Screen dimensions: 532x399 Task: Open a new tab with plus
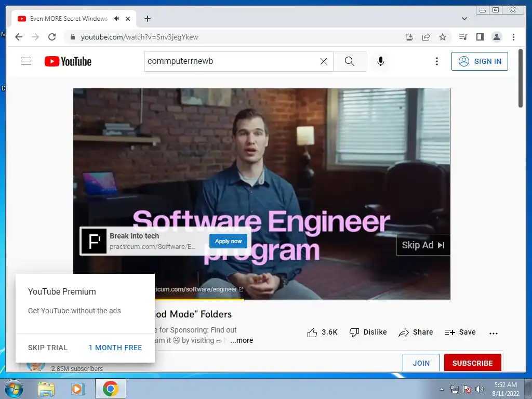tap(147, 19)
